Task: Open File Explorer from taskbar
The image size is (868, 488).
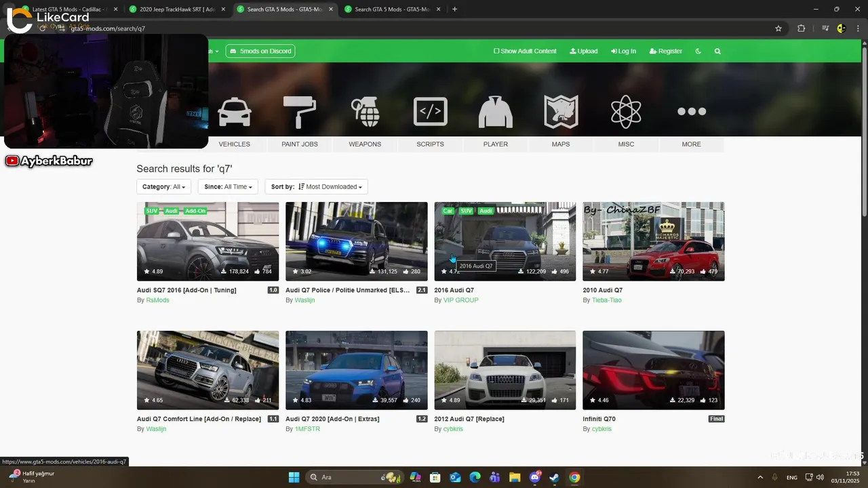Action: click(515, 477)
